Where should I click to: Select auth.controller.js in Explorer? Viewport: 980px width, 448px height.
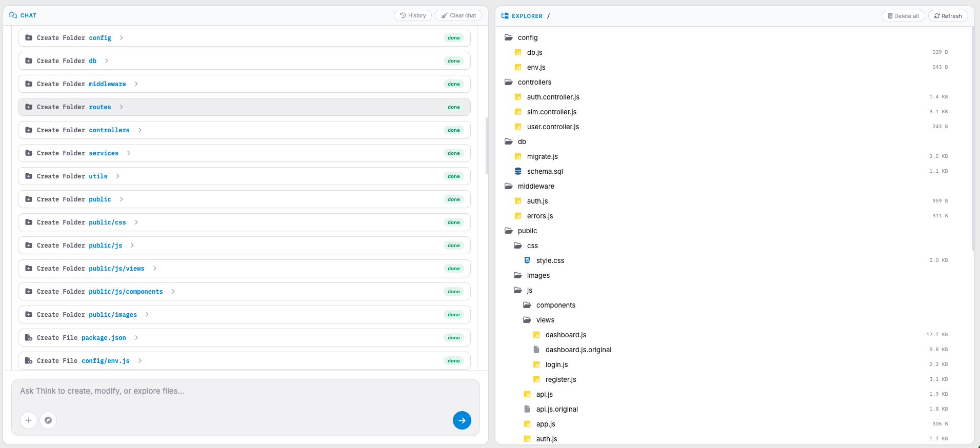(x=553, y=97)
